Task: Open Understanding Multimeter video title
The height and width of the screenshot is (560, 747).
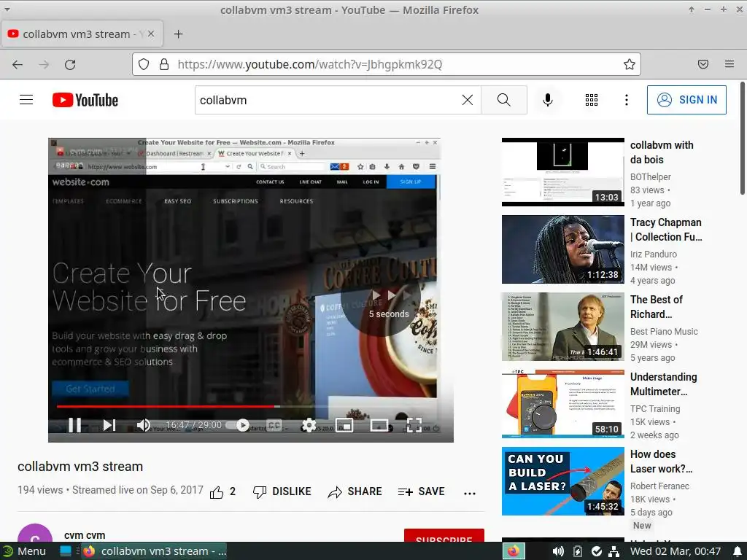Action: tap(663, 384)
